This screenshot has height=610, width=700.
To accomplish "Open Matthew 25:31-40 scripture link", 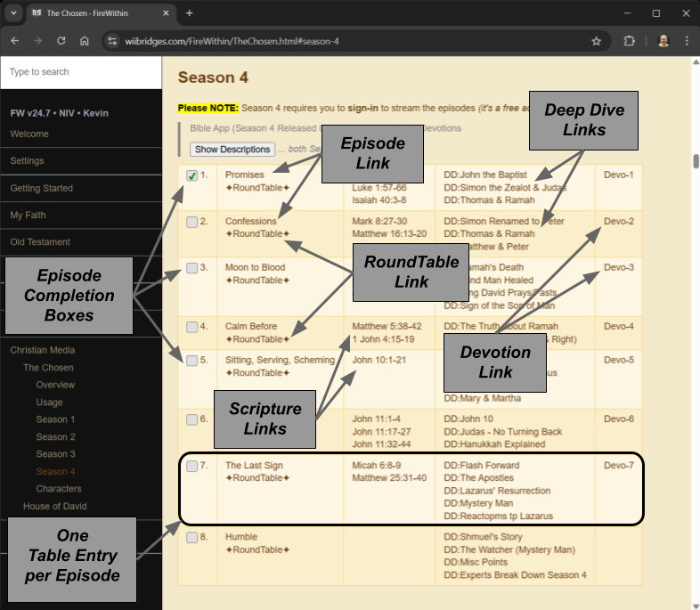I will click(389, 477).
